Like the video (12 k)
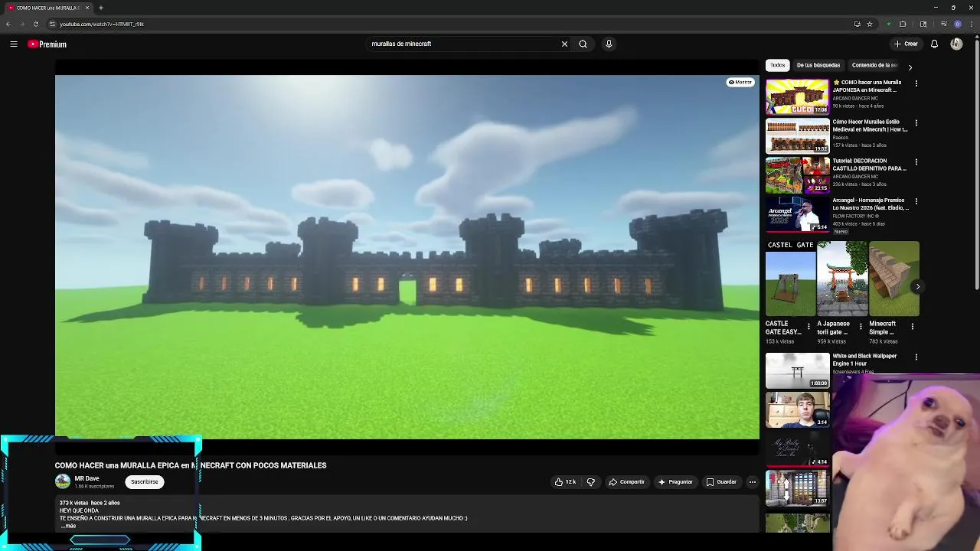 565,482
